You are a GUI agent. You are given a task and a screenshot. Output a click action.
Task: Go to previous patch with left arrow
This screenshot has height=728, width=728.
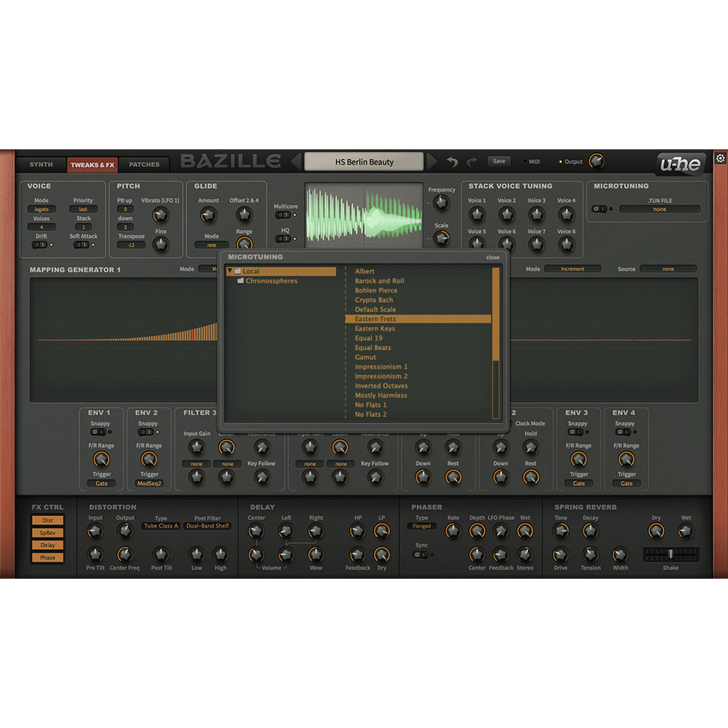pos(296,162)
